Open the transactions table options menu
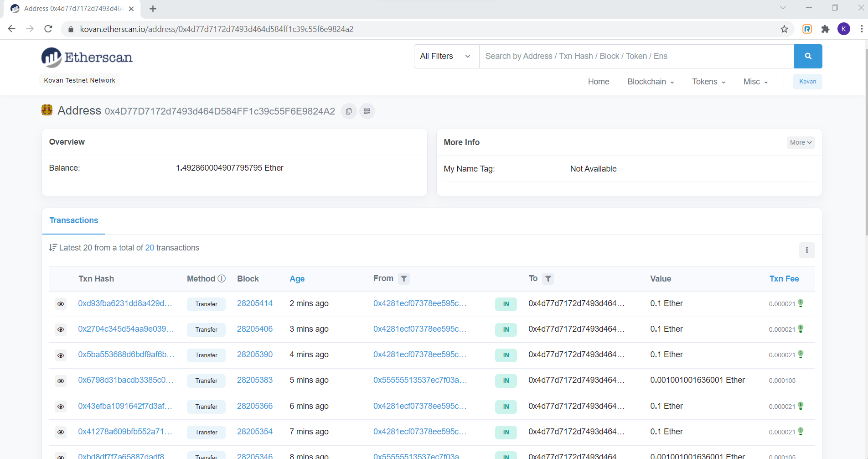The width and height of the screenshot is (868, 459). click(806, 250)
